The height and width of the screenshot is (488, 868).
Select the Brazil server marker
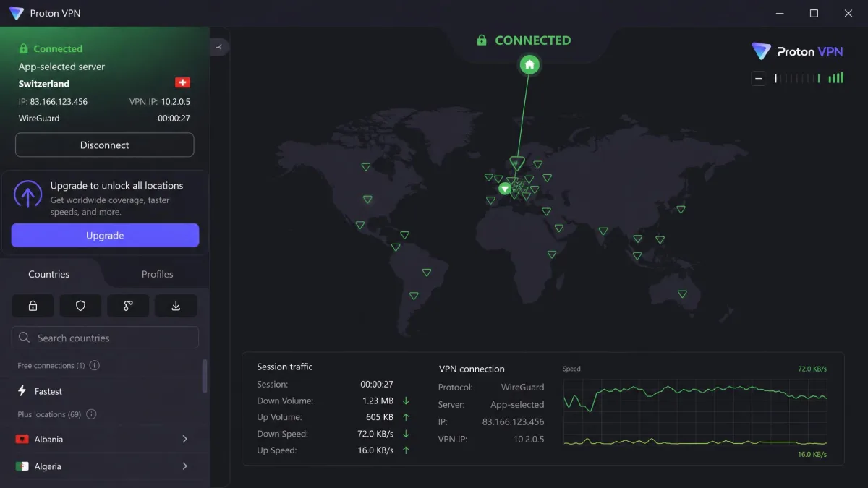427,273
